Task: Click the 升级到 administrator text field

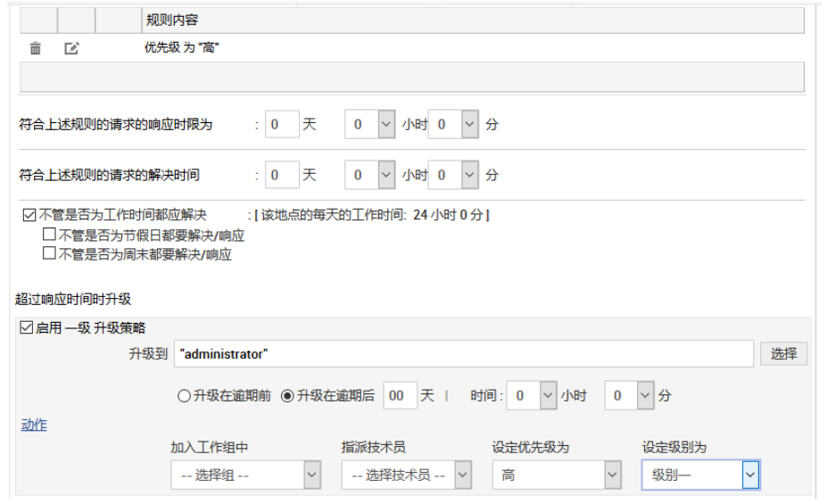Action: [x=464, y=354]
